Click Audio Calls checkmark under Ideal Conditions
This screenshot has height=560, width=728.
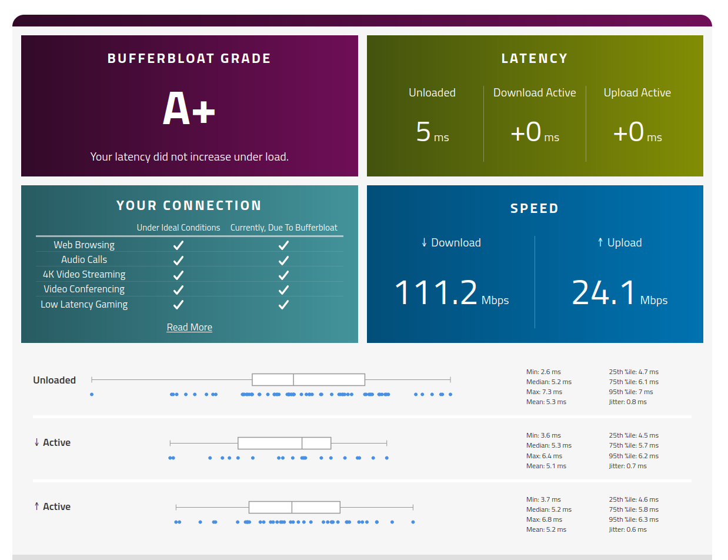click(179, 259)
